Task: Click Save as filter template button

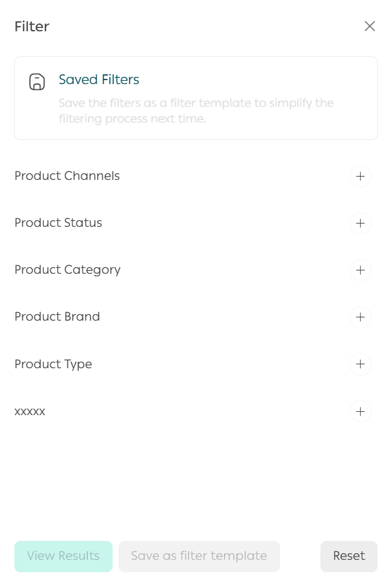Action: (199, 557)
